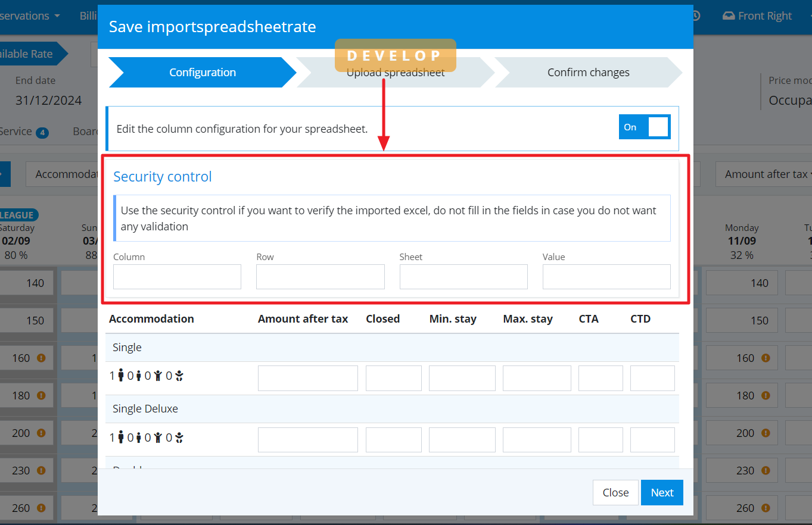Click warning icon beside right-side 230 rate
The width and height of the screenshot is (812, 525).
point(766,471)
